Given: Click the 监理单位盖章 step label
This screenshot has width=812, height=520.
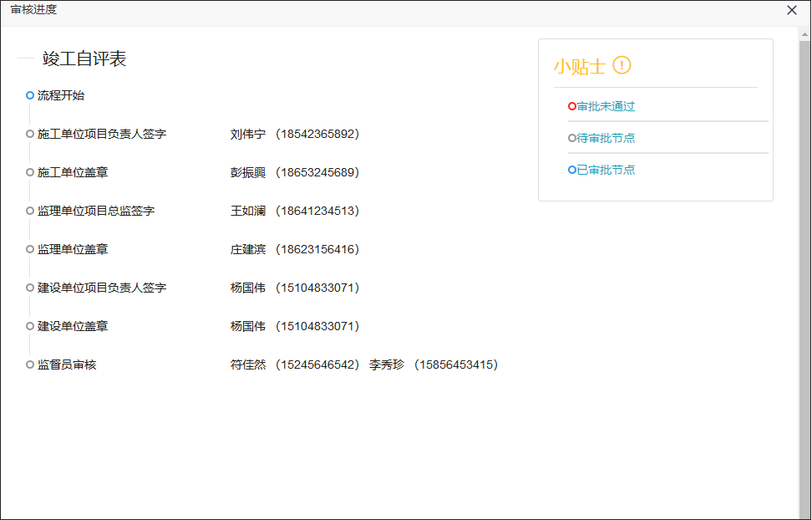Looking at the screenshot, I should (73, 249).
